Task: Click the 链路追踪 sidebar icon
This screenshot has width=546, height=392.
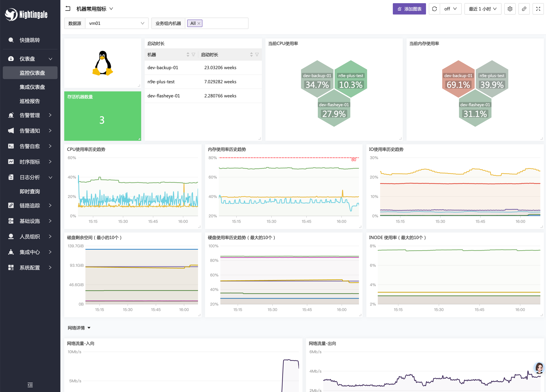Action: point(11,206)
